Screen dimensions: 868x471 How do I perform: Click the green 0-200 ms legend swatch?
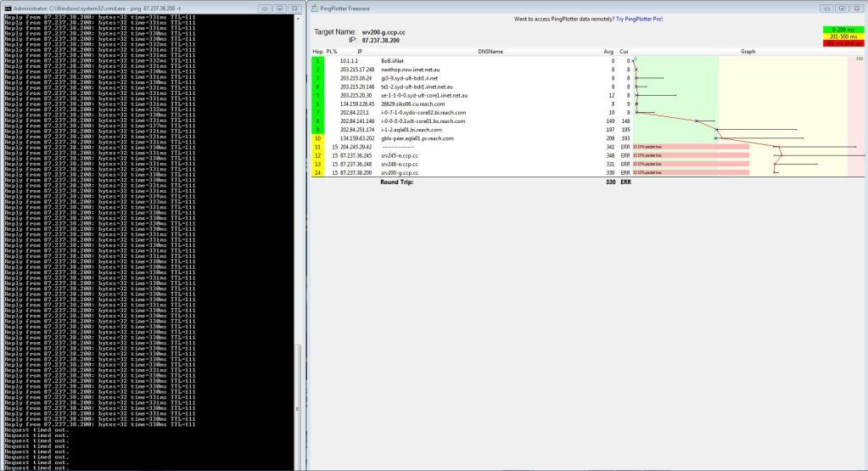(843, 30)
